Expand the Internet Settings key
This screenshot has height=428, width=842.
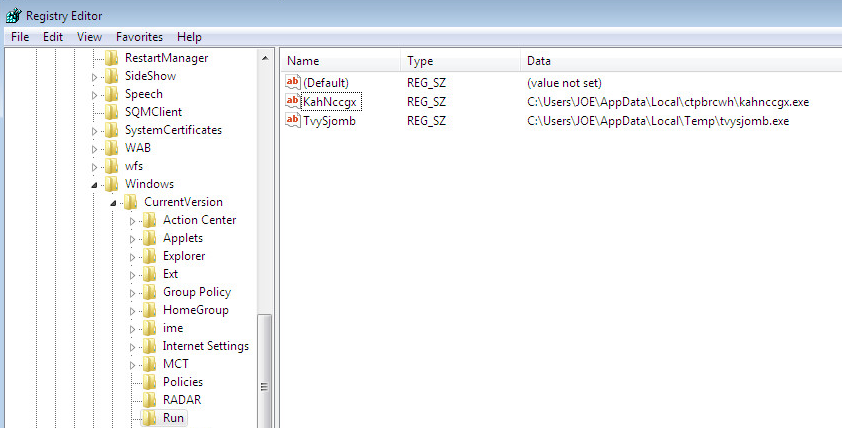(132, 346)
